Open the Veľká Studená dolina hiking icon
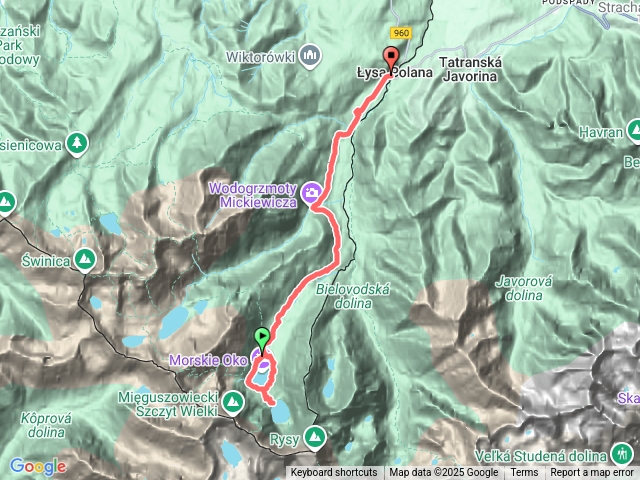Image resolution: width=640 pixels, height=480 pixels. (x=622, y=453)
